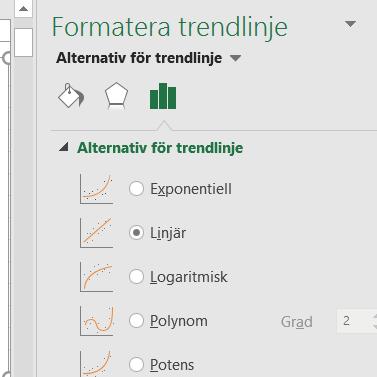Click the green Alternativ för trendlinje heading
The width and height of the screenshot is (377, 377).
[x=160, y=148]
